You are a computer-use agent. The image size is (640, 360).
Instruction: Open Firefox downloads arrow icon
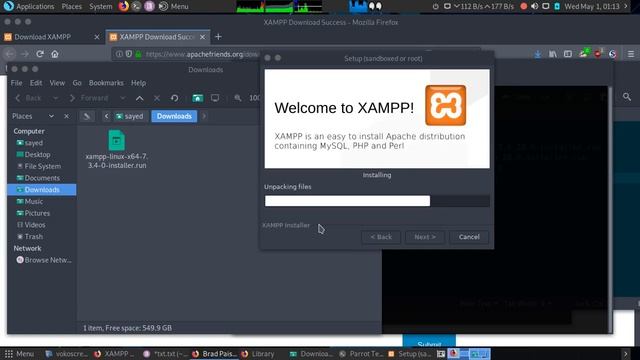tap(538, 54)
